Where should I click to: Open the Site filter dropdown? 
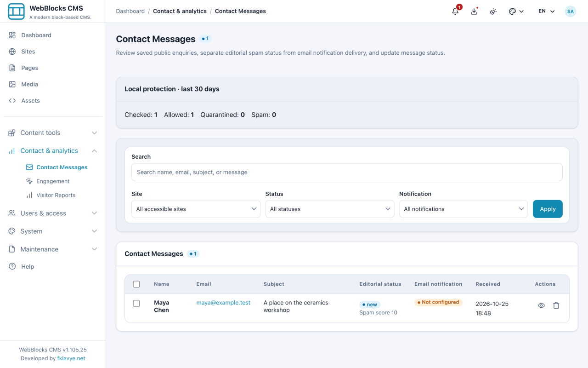(x=196, y=209)
